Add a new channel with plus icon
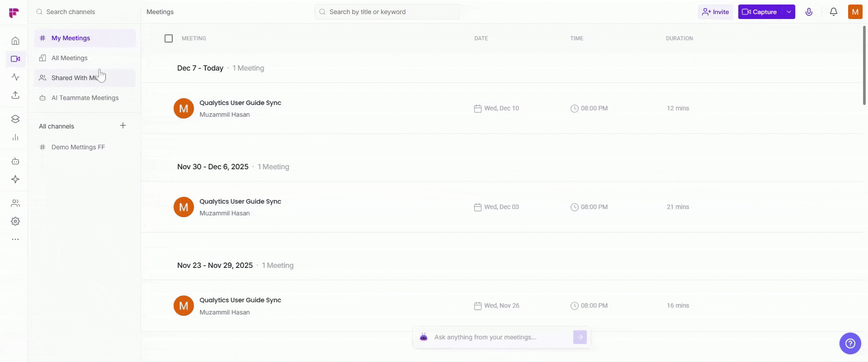Image resolution: width=868 pixels, height=362 pixels. click(x=123, y=125)
